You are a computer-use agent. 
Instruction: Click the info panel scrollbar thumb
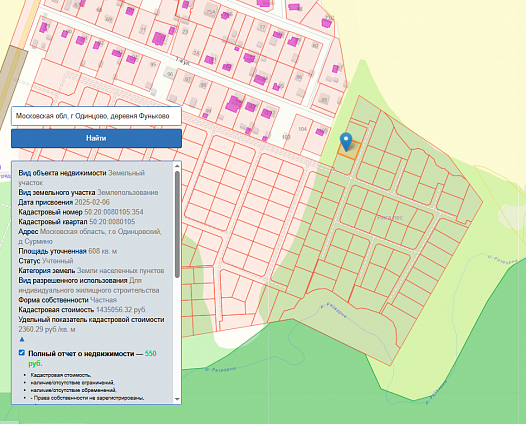[177, 224]
